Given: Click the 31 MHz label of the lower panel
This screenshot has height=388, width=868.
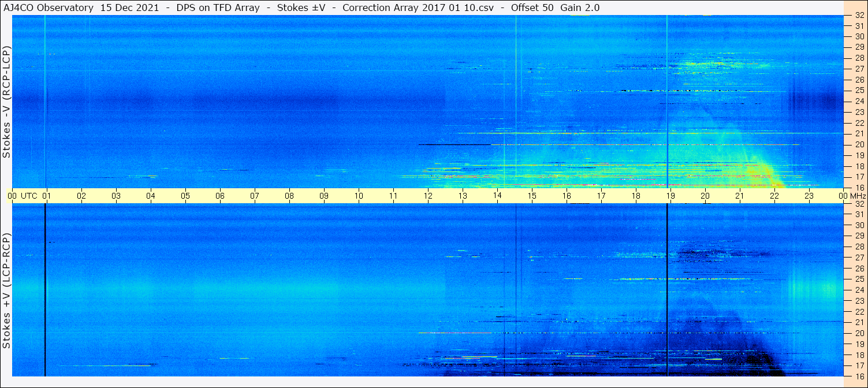Looking at the screenshot, I should coord(859,214).
